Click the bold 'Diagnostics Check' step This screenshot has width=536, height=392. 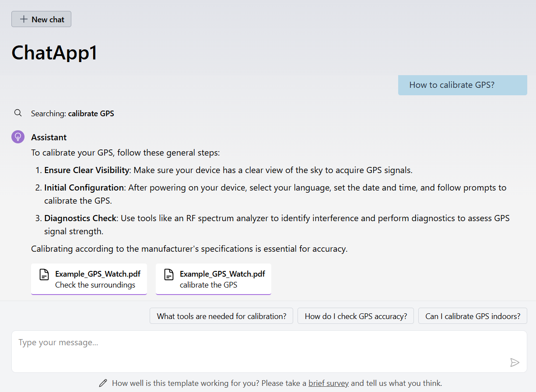pyautogui.click(x=81, y=218)
